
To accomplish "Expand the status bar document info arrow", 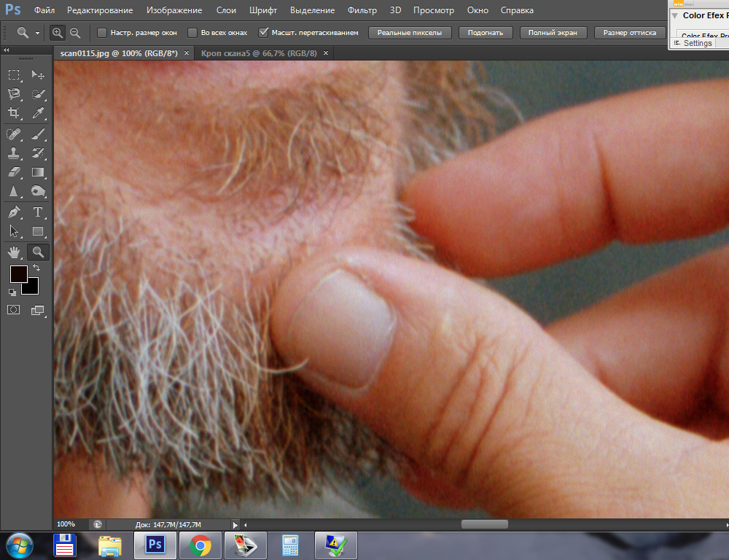I will click(235, 524).
